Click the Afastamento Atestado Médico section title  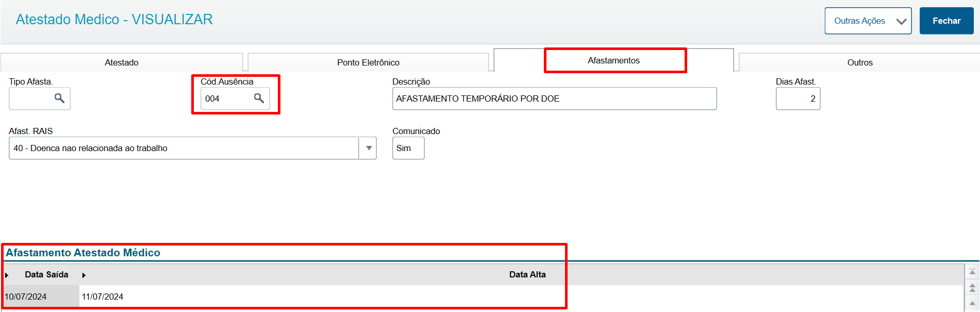(x=83, y=253)
